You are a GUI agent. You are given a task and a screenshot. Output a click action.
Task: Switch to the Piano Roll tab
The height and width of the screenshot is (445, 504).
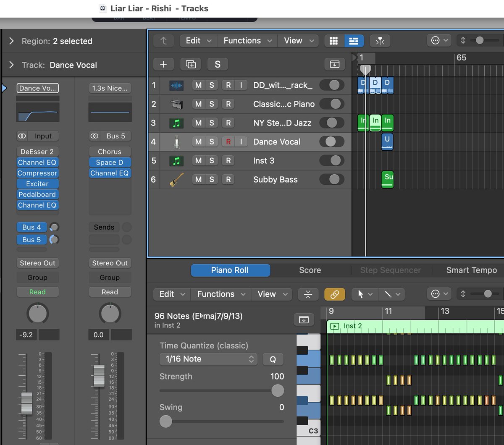pyautogui.click(x=230, y=270)
